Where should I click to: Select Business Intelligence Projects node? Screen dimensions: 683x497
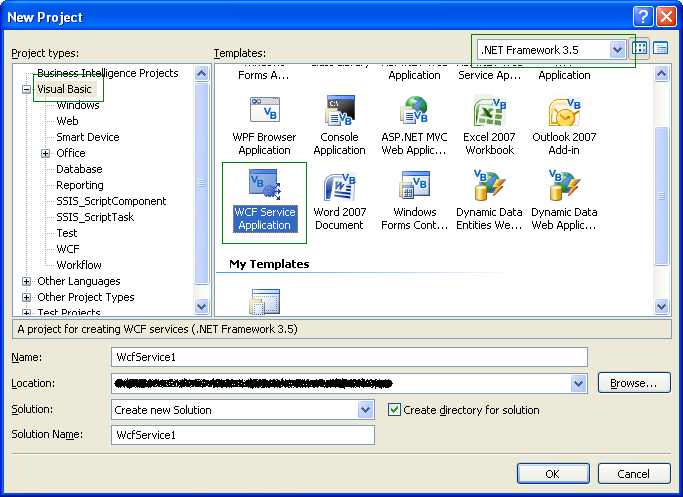click(108, 73)
